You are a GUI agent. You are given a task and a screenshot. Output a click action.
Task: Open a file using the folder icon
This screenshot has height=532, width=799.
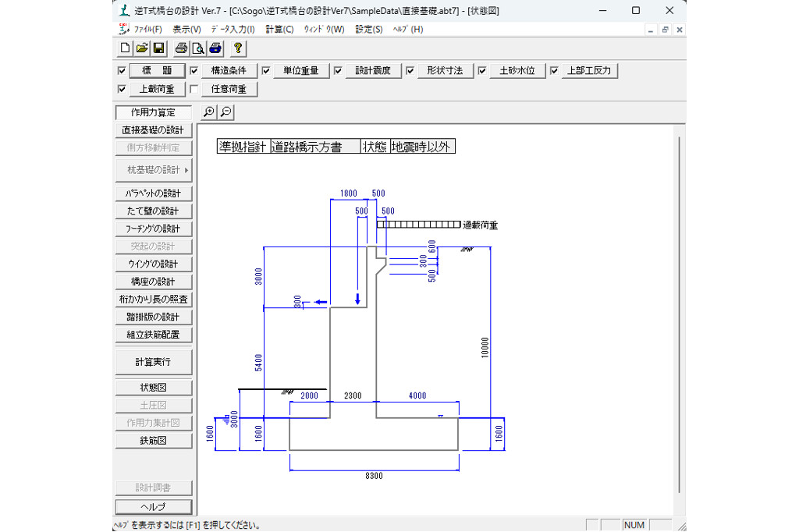(x=142, y=48)
